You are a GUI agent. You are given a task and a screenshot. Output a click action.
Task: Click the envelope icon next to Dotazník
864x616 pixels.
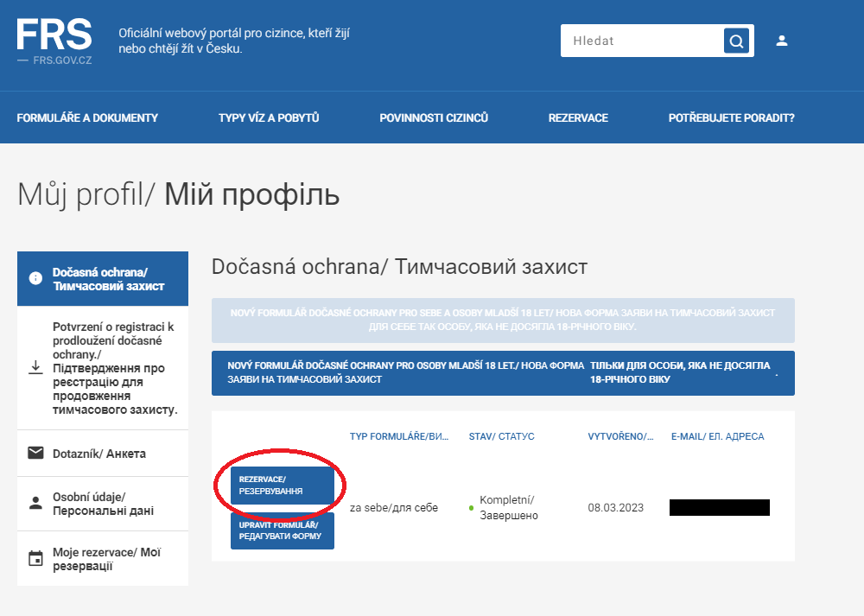coord(35,453)
